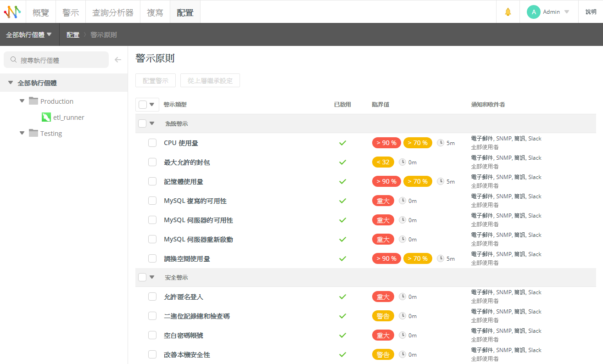Collapse the 系統警示 group arrow
Image resolution: width=603 pixels, height=364 pixels.
click(152, 123)
